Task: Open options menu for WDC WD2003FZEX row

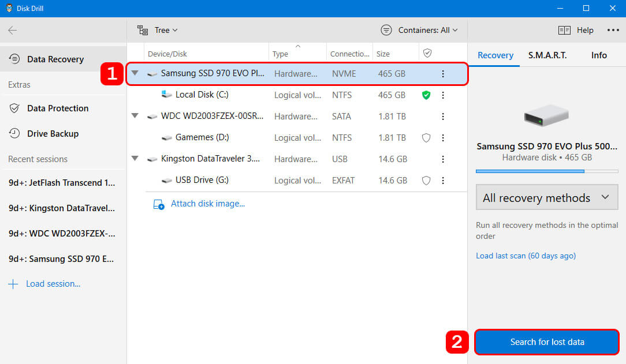Action: click(443, 117)
